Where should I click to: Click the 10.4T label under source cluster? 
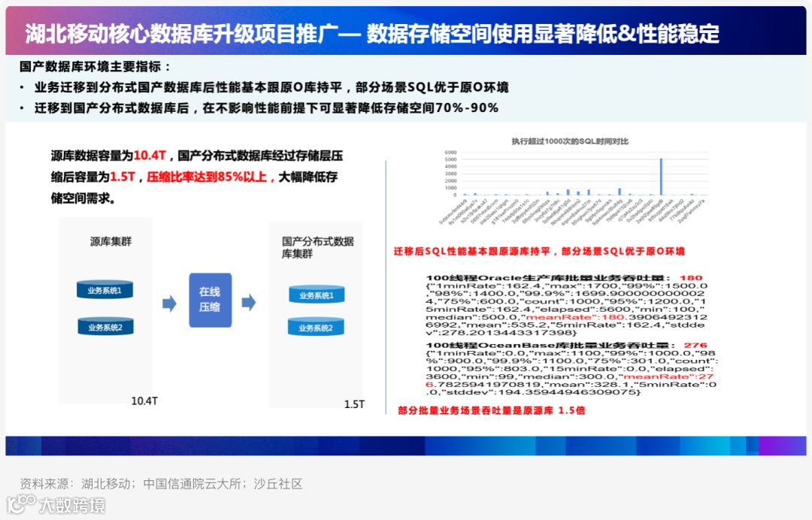[x=144, y=401]
